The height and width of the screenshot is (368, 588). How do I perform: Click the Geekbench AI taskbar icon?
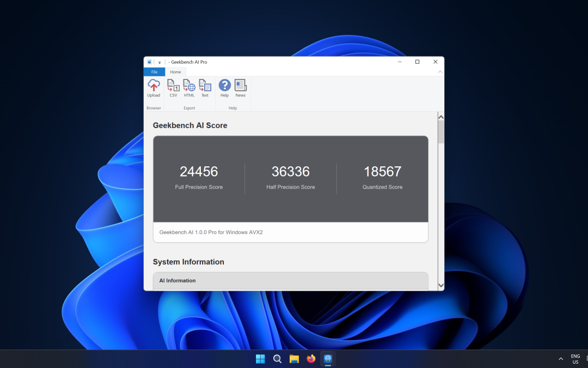[x=328, y=359]
